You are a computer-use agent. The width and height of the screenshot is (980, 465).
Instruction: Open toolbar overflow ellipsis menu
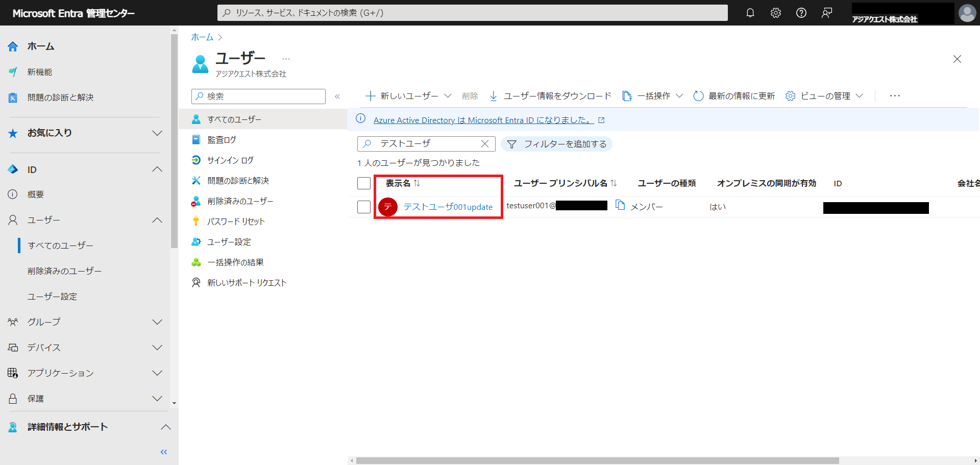tap(895, 96)
